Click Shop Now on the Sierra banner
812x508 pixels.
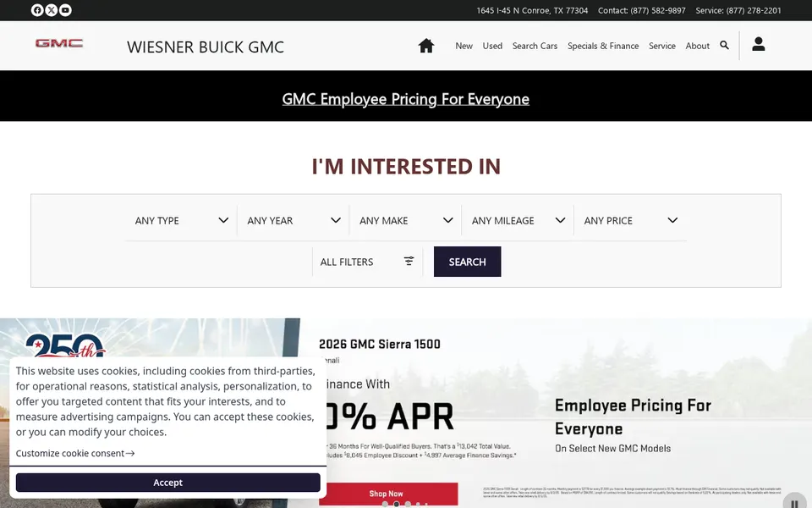pyautogui.click(x=388, y=494)
